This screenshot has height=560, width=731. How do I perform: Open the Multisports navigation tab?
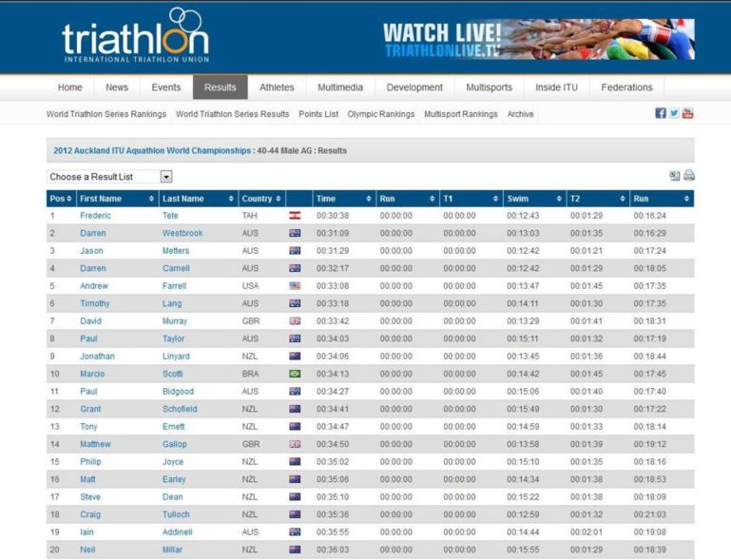[489, 87]
